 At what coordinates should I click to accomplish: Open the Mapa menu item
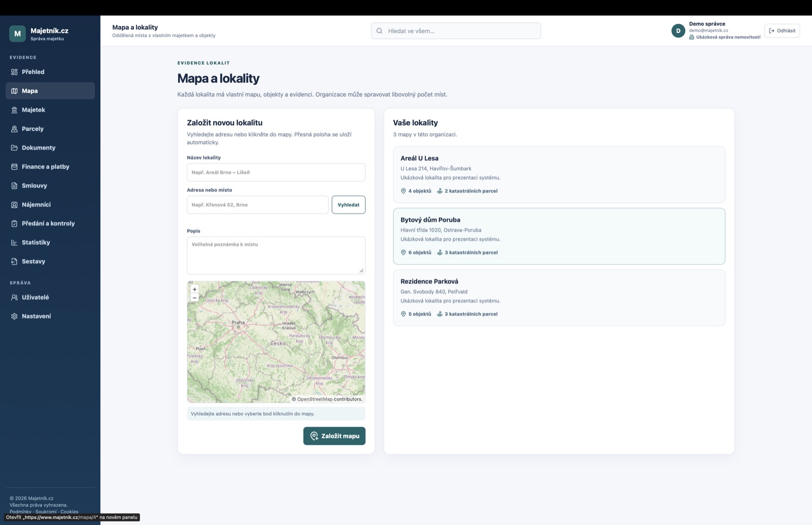[50, 91]
